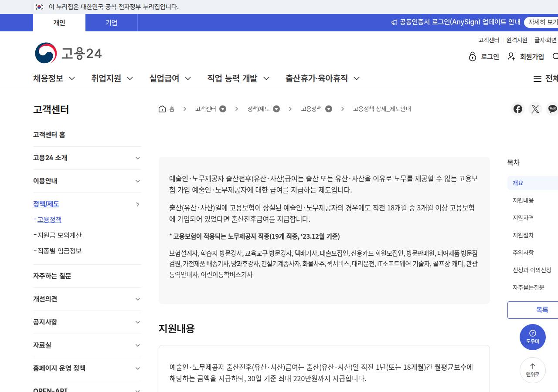Image resolution: width=558 pixels, height=392 pixels.
Task: Expand the 공지사항 sidebar section
Action: pos(87,322)
